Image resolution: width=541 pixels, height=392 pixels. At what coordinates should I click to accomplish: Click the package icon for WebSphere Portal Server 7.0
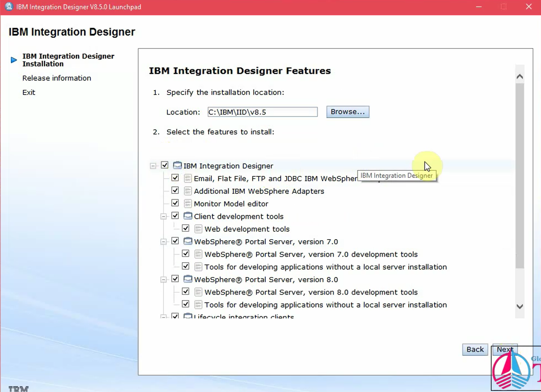point(188,241)
